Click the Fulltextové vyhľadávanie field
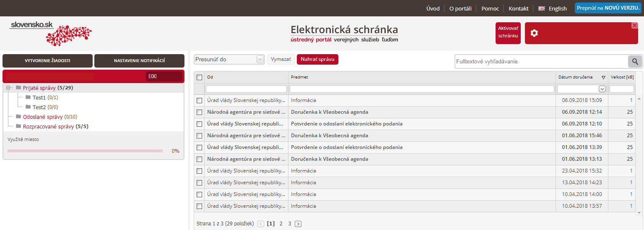Viewport: 644px width, 230px height. (x=541, y=61)
